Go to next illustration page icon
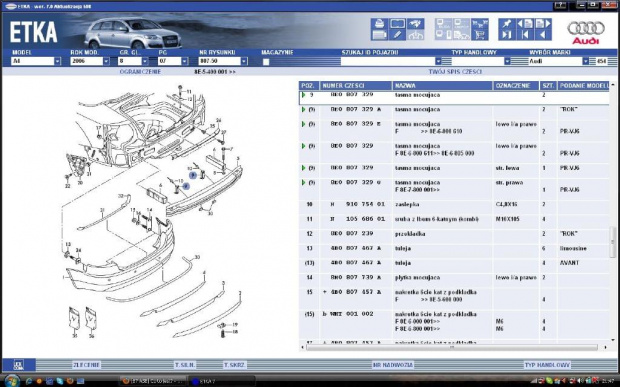 coord(543,23)
